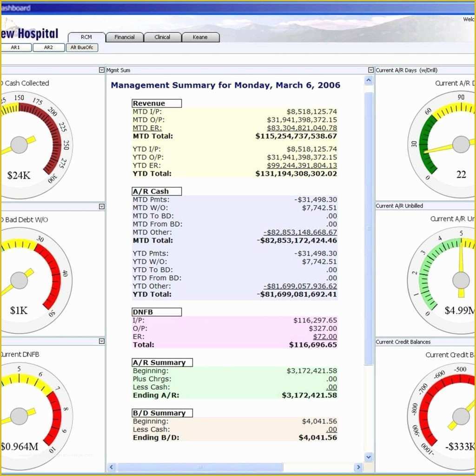Click the Ending A/R value $3,172,421.58
Screen dimensions: 476x476
(x=309, y=395)
